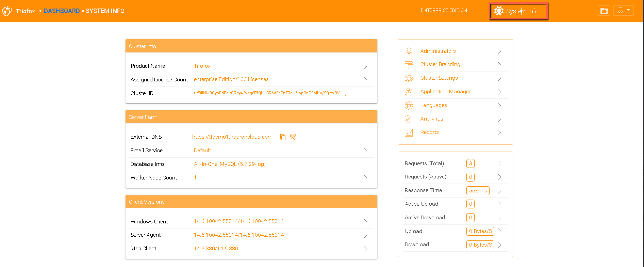Click the Triofox breadcrumb text

[x=26, y=11]
